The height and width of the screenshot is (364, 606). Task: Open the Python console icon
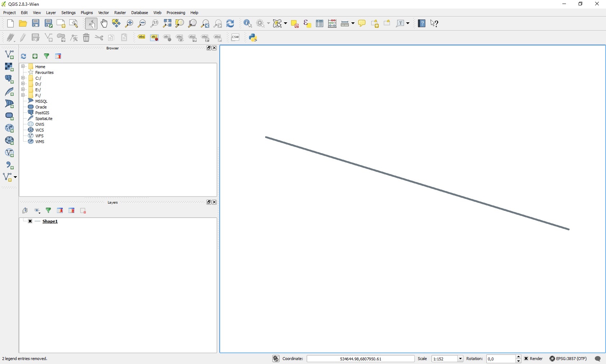pyautogui.click(x=253, y=37)
